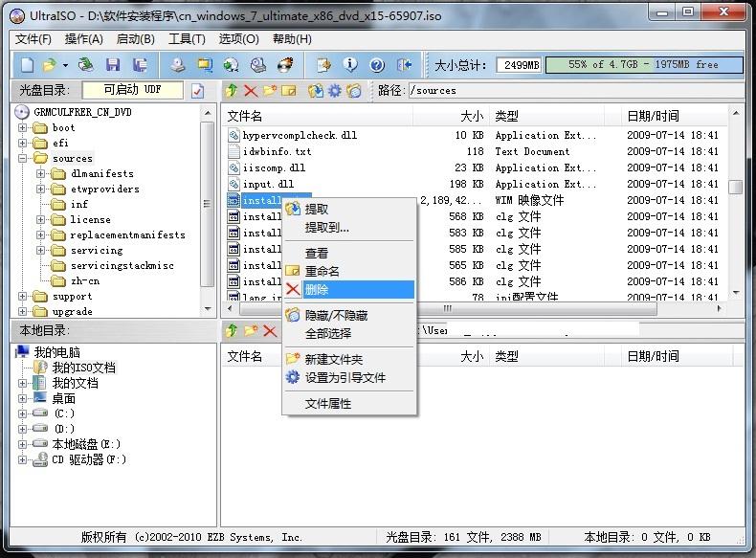Open the 工具(T) menu
This screenshot has height=558, width=756.
187,39
